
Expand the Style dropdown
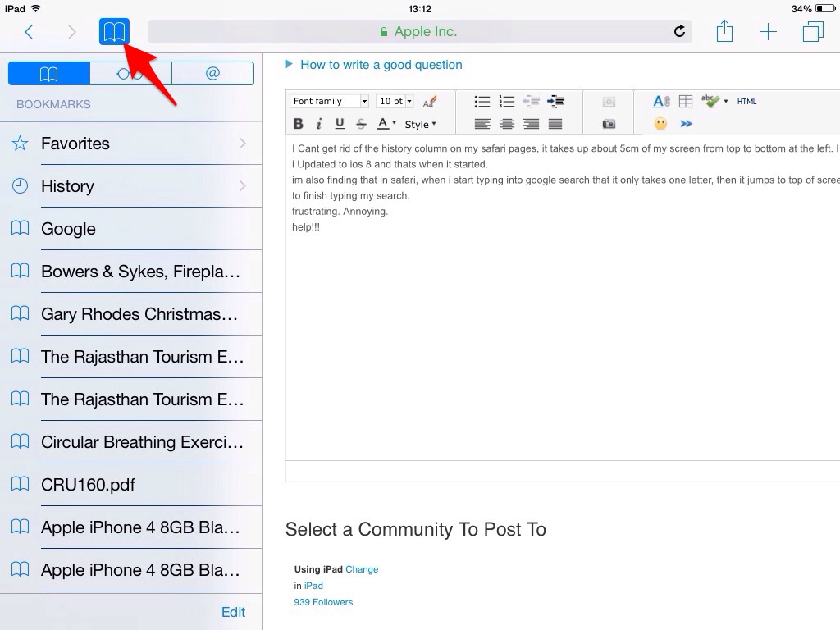[420, 124]
